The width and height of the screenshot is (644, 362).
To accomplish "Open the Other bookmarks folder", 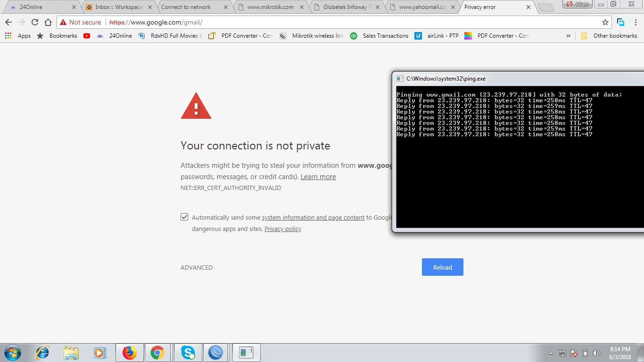I will pyautogui.click(x=609, y=36).
